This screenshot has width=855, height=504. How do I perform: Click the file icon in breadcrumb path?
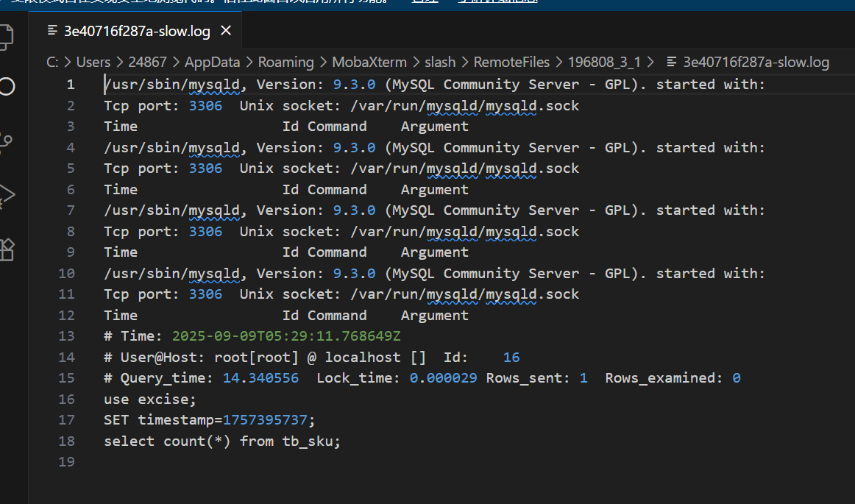pyautogui.click(x=672, y=63)
